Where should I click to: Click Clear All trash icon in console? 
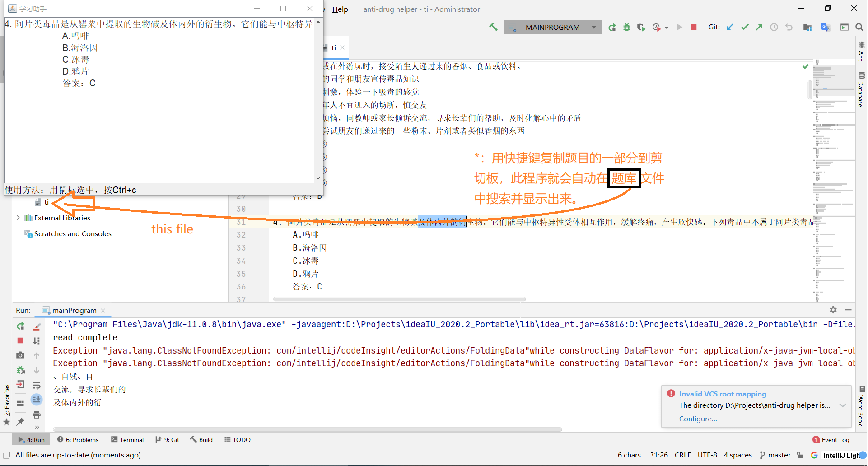click(x=37, y=326)
